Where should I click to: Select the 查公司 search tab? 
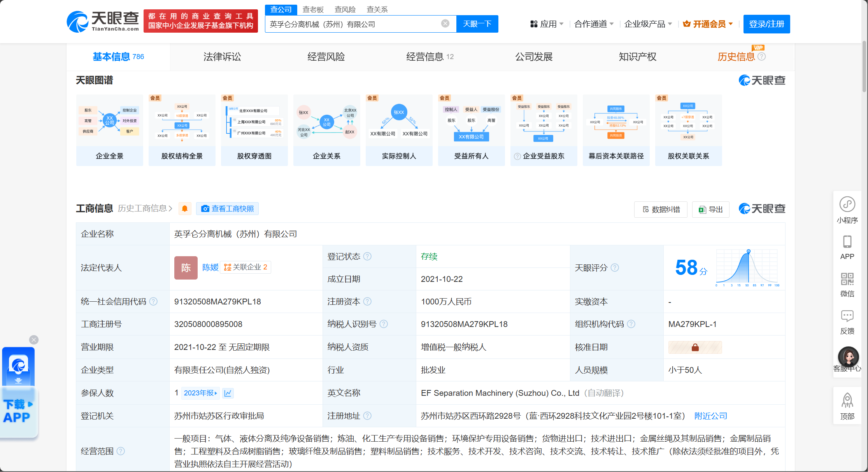[x=281, y=10]
